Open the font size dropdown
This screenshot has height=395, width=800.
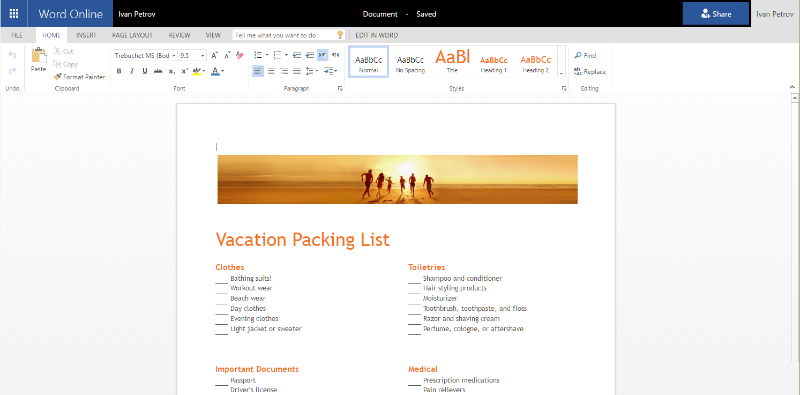[203, 55]
